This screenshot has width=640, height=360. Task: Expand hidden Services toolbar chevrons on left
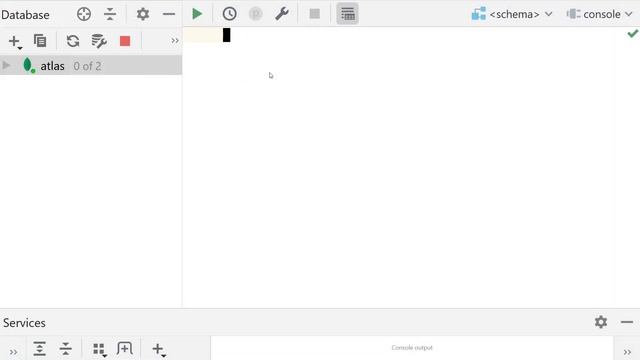point(13,352)
